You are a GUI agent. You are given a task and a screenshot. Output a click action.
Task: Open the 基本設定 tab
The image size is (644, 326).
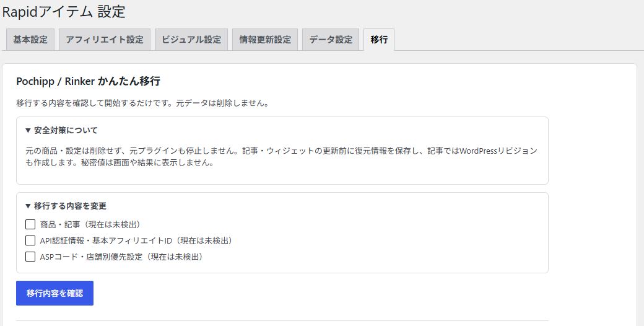30,40
